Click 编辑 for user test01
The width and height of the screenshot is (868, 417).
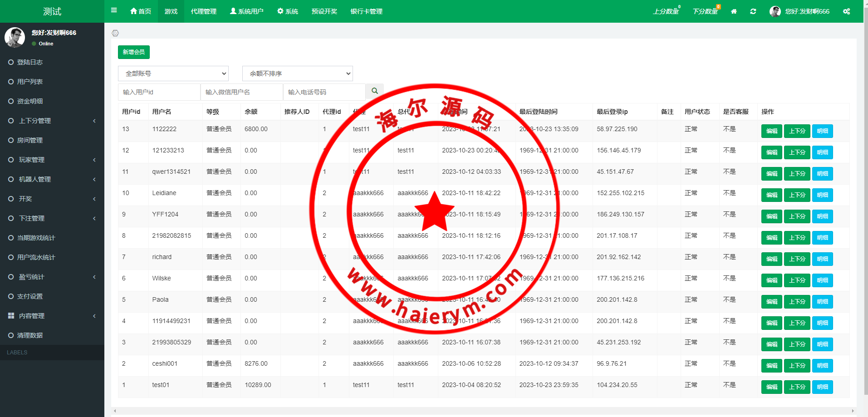click(x=771, y=387)
